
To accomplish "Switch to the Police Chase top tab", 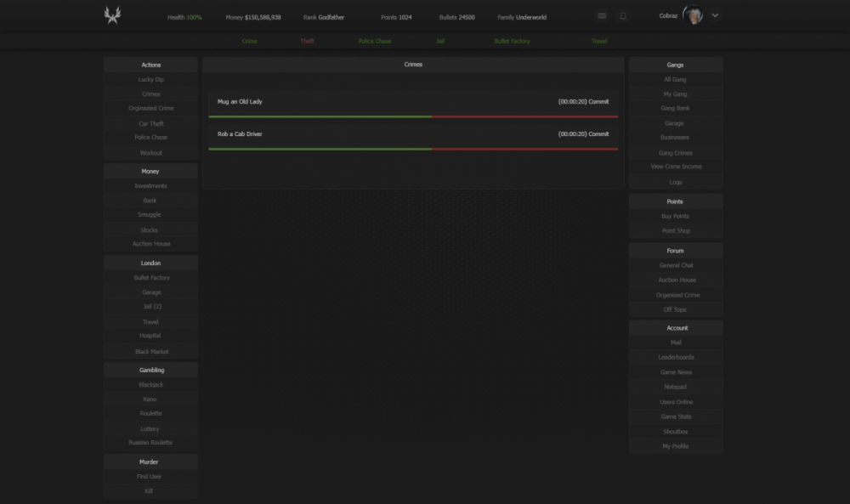I will click(x=375, y=41).
